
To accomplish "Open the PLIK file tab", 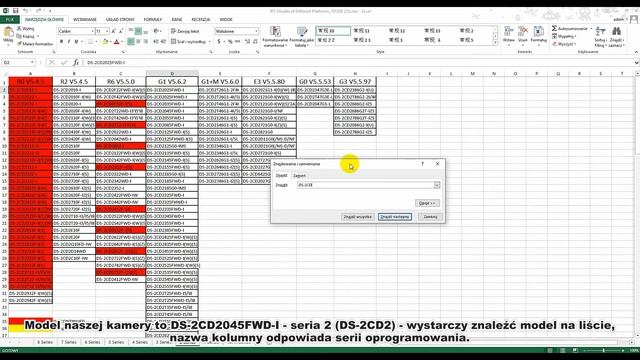I will click(10, 20).
